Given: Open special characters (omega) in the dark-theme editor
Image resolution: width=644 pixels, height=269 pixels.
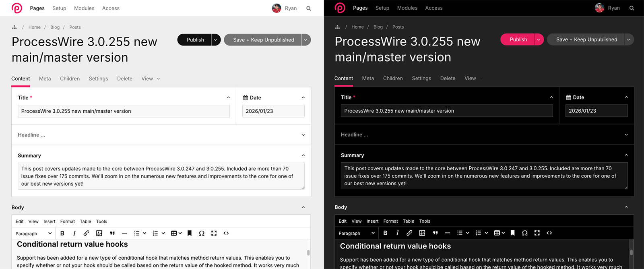Looking at the screenshot, I should click(x=525, y=233).
